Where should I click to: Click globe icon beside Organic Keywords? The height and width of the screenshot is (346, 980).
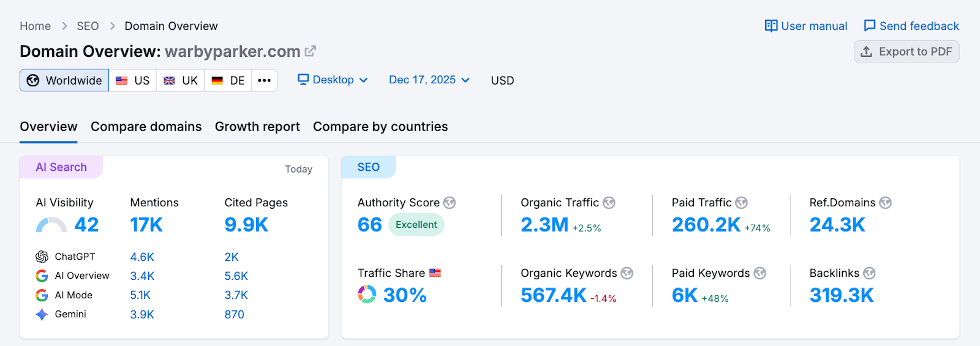(x=627, y=273)
